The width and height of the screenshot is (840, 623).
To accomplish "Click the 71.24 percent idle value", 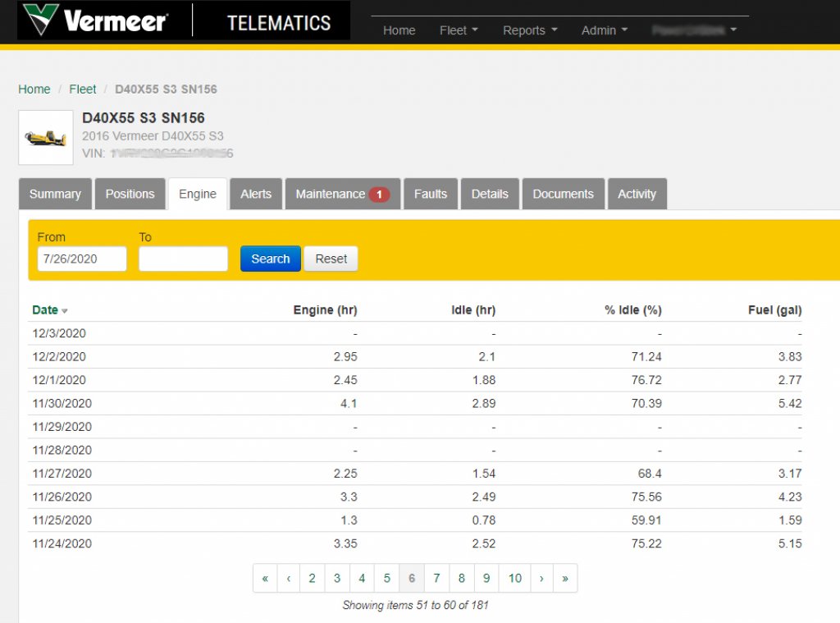I will [x=646, y=356].
